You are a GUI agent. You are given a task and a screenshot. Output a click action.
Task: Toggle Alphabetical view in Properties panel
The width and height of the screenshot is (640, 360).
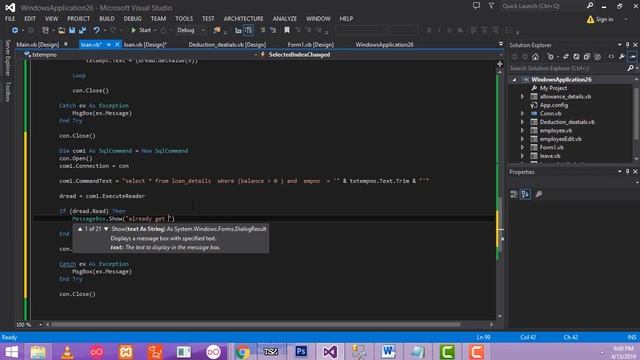coord(525,194)
